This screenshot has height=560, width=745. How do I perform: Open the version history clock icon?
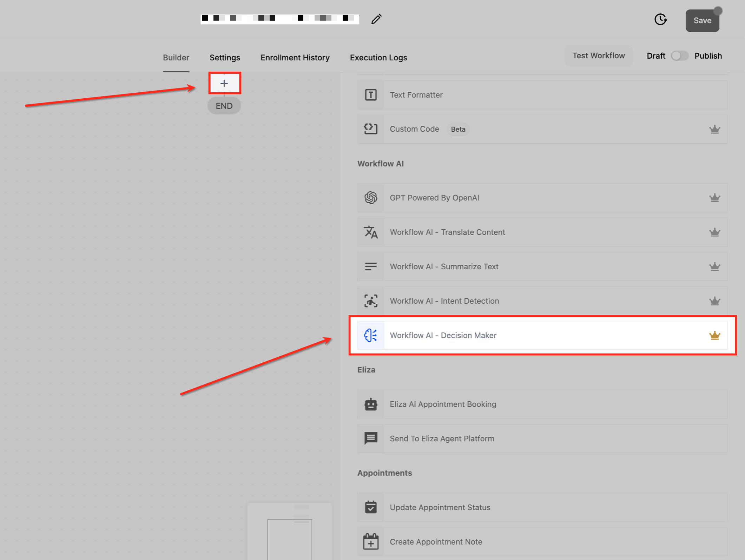coord(660,20)
